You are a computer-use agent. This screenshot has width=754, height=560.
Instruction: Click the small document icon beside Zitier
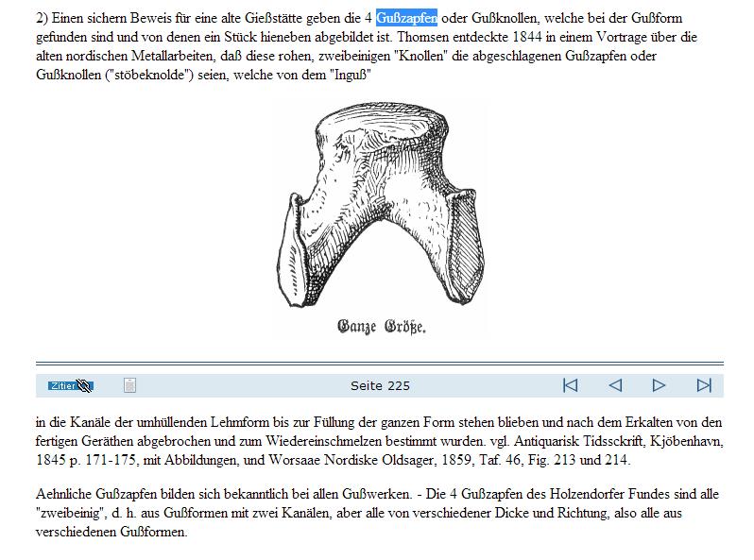point(130,385)
